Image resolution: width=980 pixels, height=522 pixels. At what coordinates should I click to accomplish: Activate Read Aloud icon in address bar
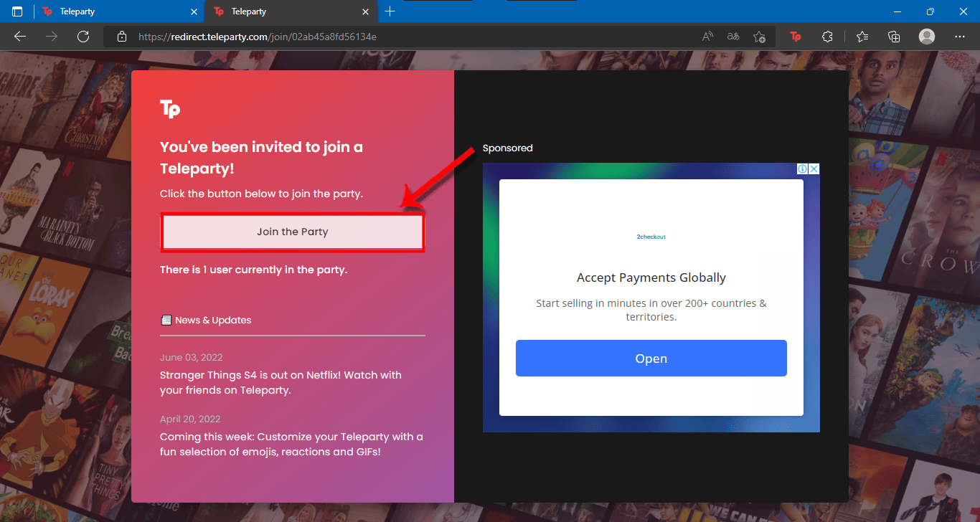click(x=707, y=37)
